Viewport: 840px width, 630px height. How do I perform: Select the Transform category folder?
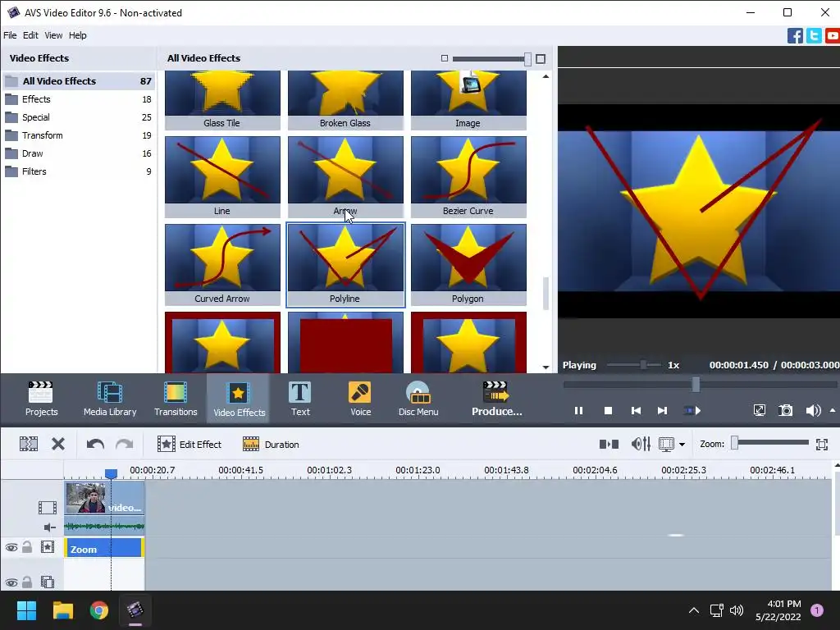click(x=79, y=135)
